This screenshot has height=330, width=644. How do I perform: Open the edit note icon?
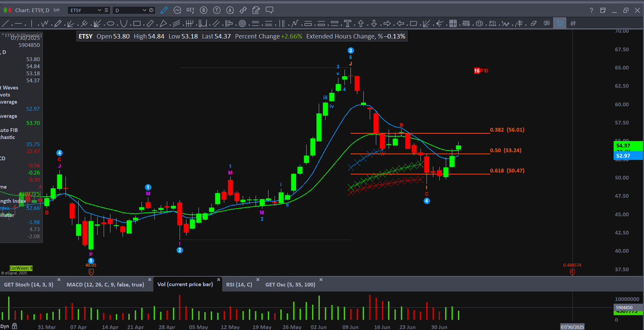(x=256, y=10)
